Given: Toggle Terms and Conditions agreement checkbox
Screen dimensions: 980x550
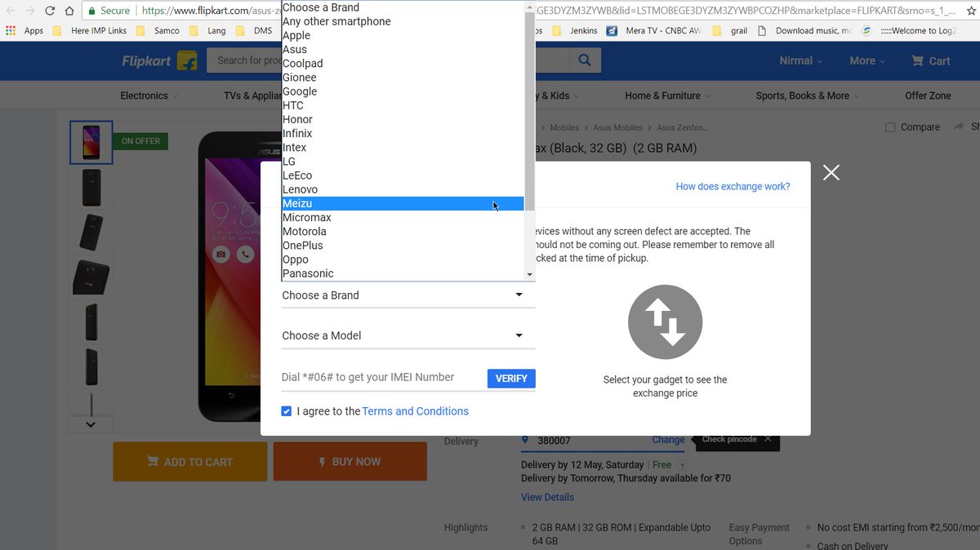Looking at the screenshot, I should (x=286, y=411).
